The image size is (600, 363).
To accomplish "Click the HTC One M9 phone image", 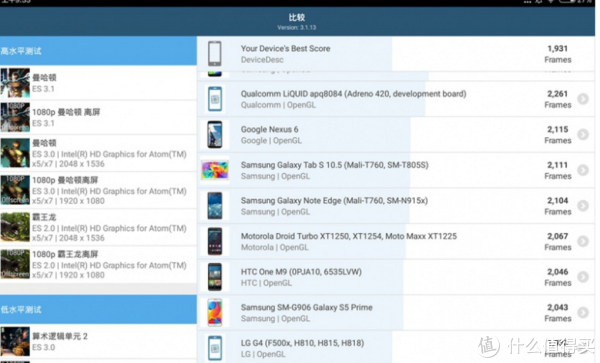I will pyautogui.click(x=215, y=277).
